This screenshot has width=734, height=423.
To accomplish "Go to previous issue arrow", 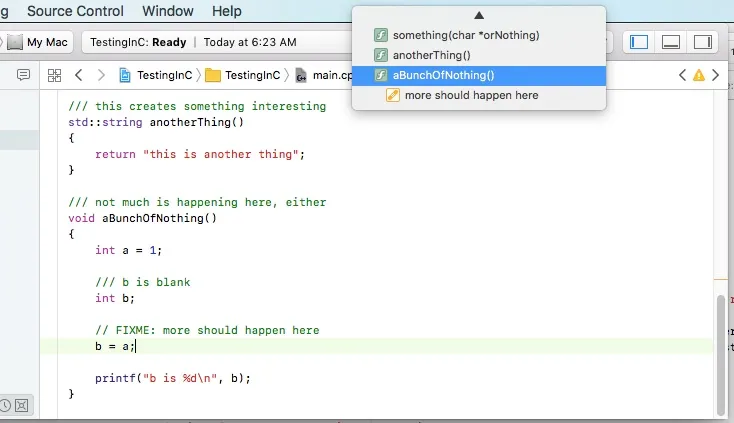I will pos(683,75).
